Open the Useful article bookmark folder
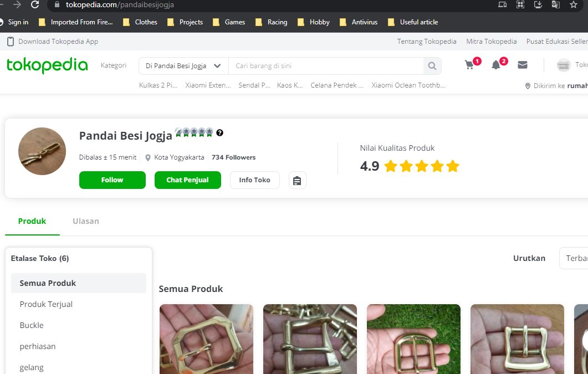Image resolution: width=588 pixels, height=374 pixels. (412, 22)
